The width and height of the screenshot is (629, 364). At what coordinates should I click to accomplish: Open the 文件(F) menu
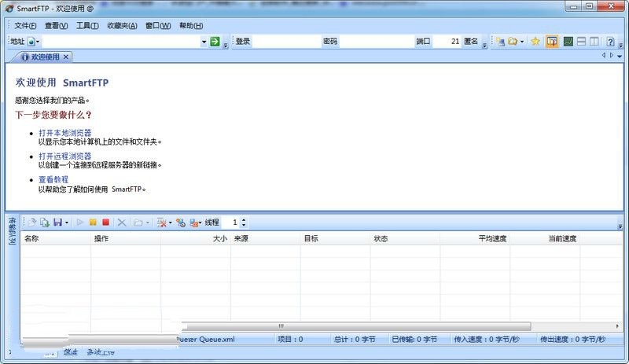(x=25, y=26)
